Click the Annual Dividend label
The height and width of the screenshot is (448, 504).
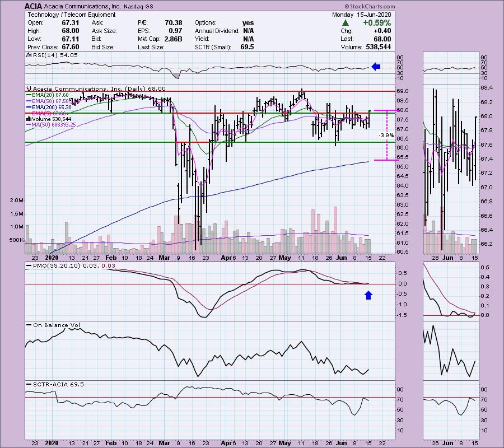point(217,31)
